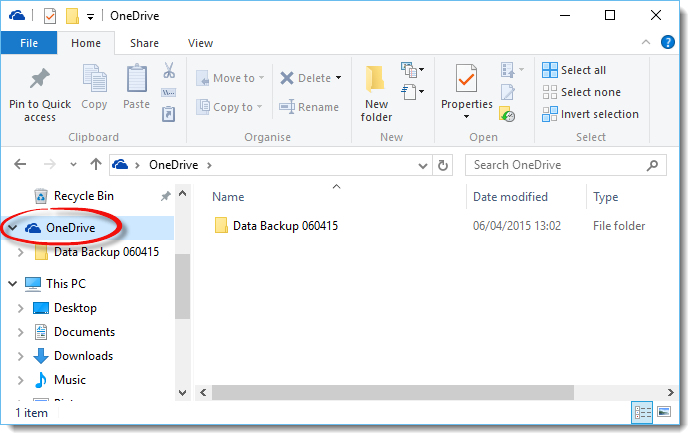Viewport: 695px width, 440px height.
Task: Open the Properties dropdown arrow
Action: (466, 117)
